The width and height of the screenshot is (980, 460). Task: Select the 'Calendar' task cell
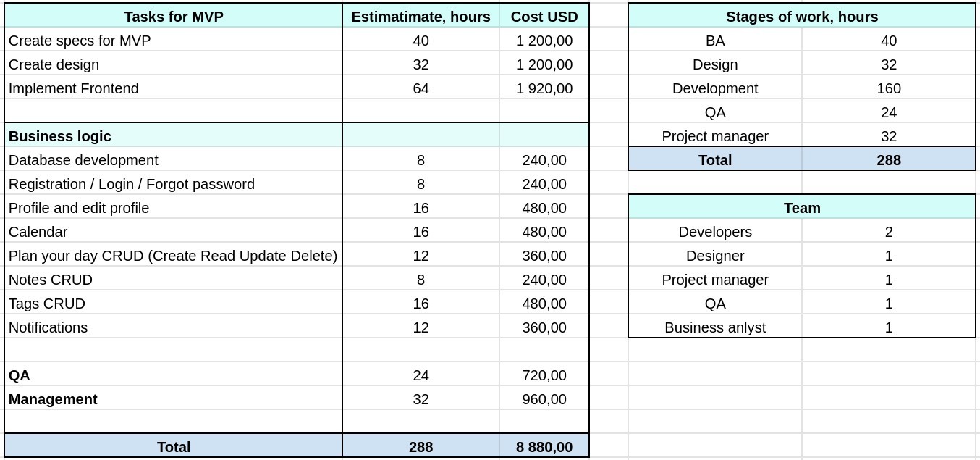[x=174, y=232]
